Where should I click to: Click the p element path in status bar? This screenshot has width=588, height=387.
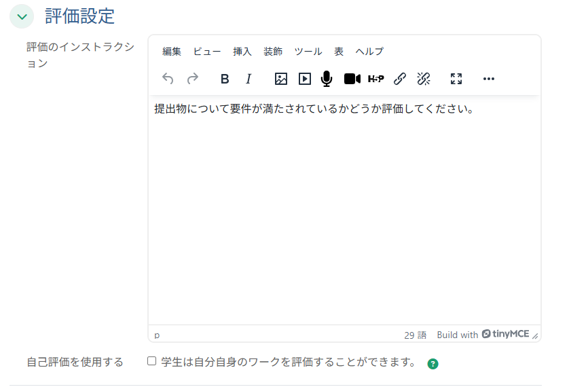(x=157, y=335)
